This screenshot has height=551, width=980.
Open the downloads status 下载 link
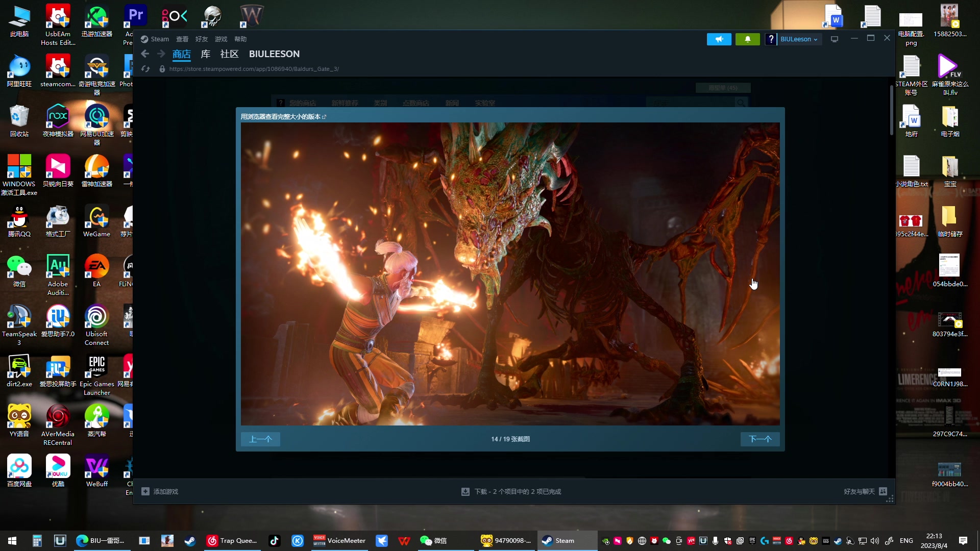pos(511,492)
